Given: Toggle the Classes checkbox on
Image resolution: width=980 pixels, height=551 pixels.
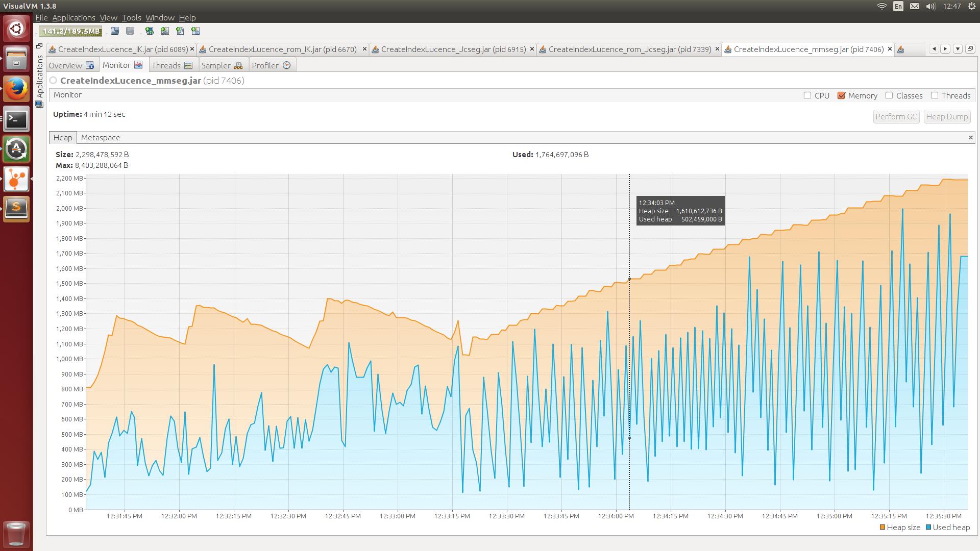Looking at the screenshot, I should coord(889,95).
